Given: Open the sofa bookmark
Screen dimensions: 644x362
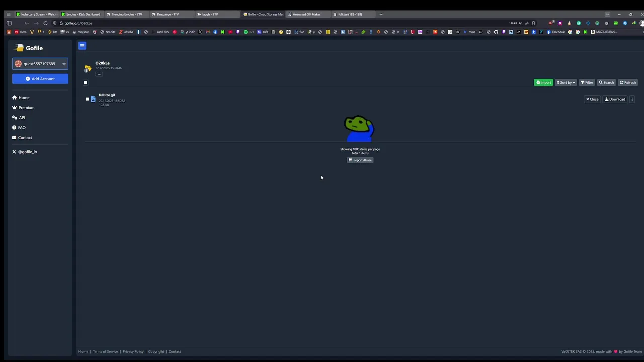Looking at the screenshot, I should [x=263, y=32].
